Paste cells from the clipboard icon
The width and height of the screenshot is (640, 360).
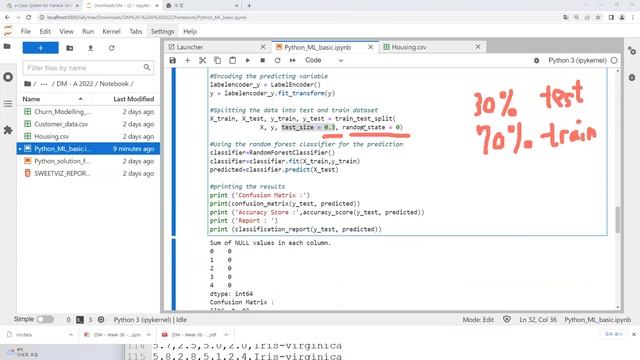coord(233,60)
